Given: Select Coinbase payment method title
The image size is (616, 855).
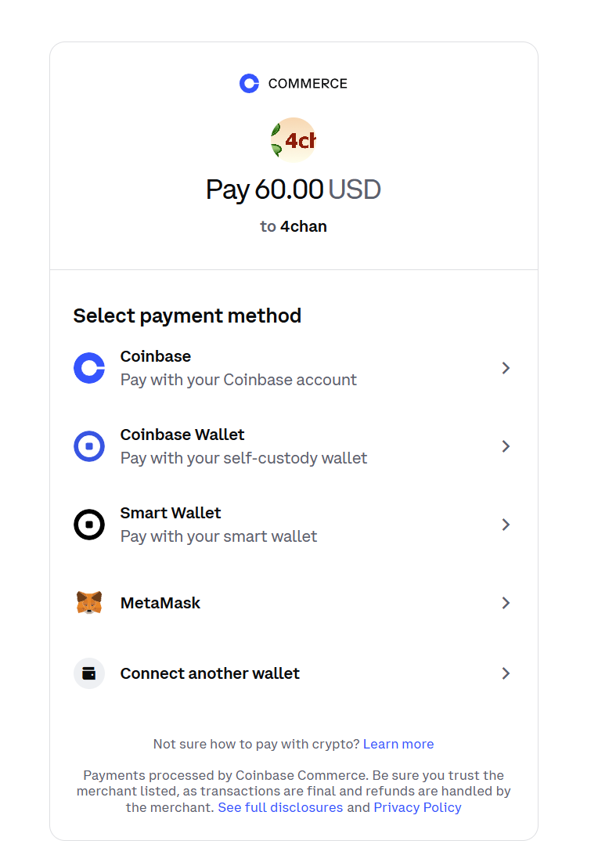Looking at the screenshot, I should pyautogui.click(x=156, y=357).
